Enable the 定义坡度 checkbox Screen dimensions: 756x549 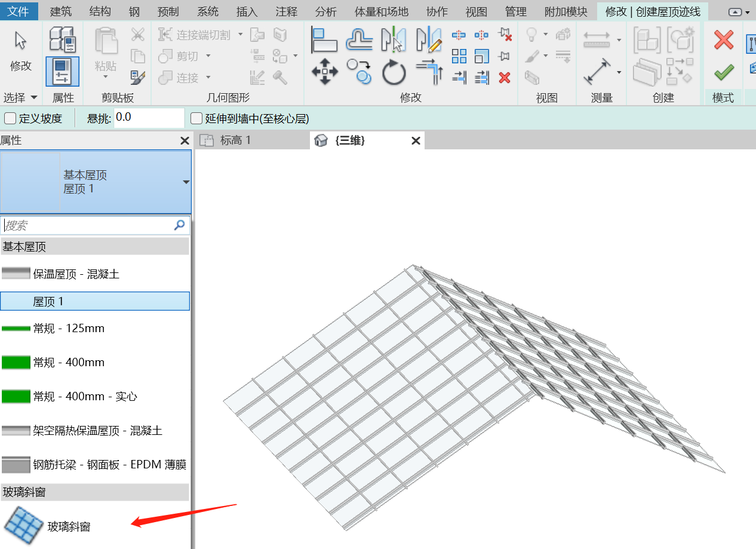click(10, 118)
